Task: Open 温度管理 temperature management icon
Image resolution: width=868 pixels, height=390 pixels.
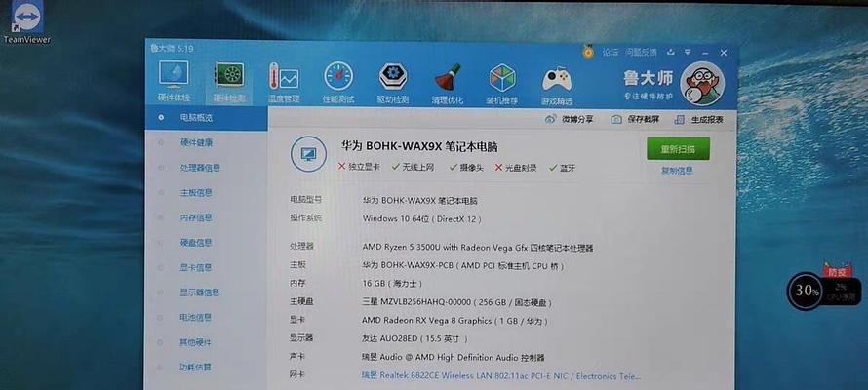Action: (x=284, y=83)
